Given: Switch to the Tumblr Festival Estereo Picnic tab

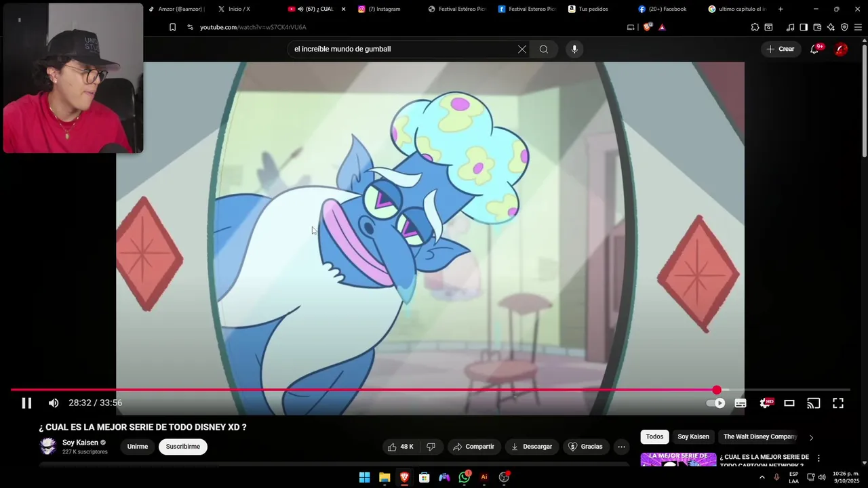Looking at the screenshot, I should click(528, 9).
